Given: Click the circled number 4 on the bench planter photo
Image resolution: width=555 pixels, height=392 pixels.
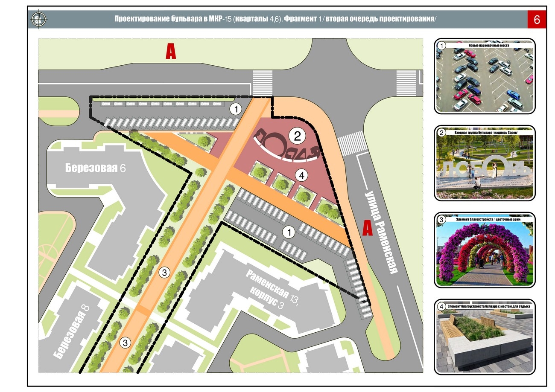Looking at the screenshot, I should (442, 307).
